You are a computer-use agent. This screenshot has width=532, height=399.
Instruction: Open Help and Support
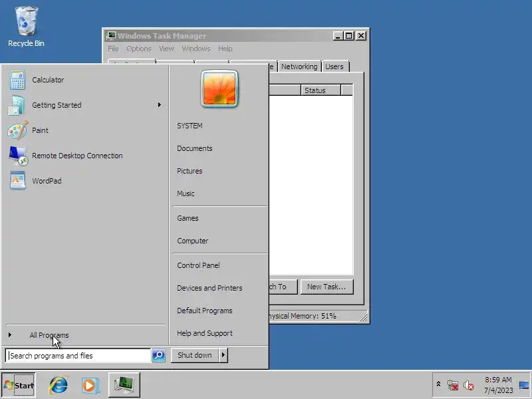coord(205,333)
